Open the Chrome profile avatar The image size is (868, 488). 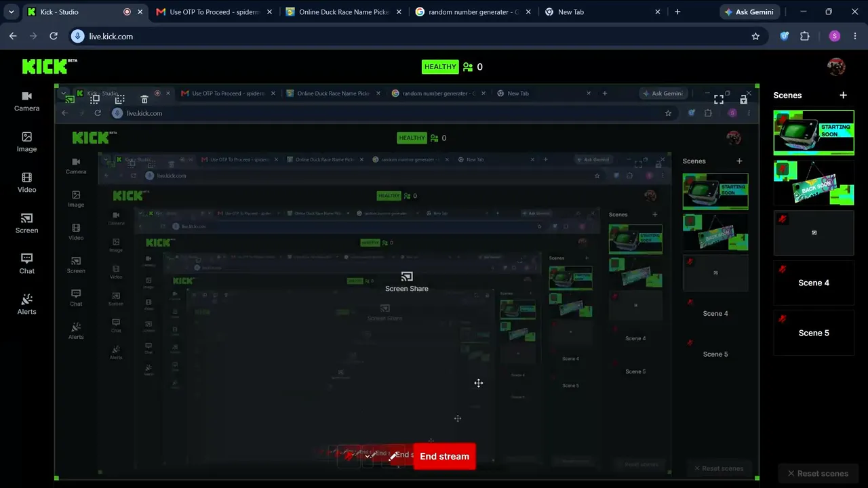tap(835, 37)
